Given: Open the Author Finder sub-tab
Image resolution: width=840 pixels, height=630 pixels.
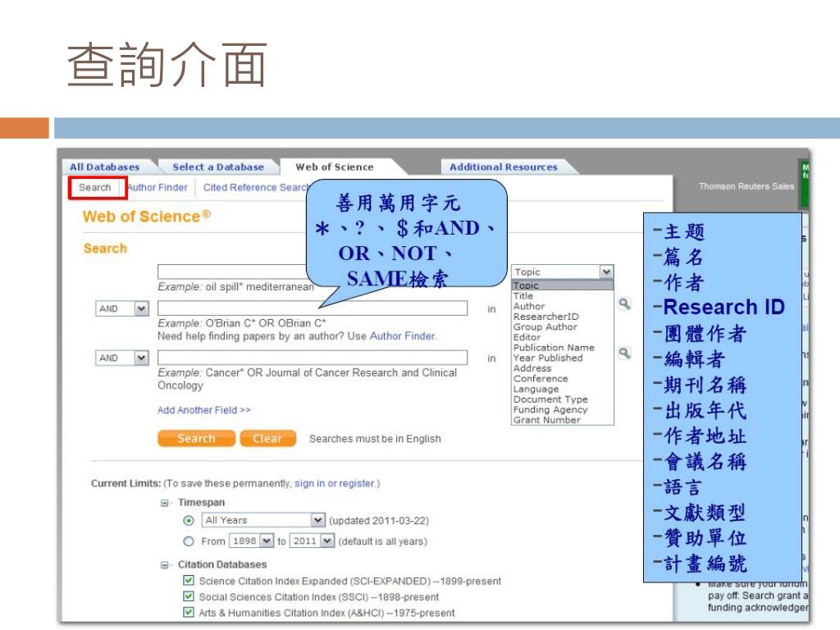Looking at the screenshot, I should pos(158,188).
